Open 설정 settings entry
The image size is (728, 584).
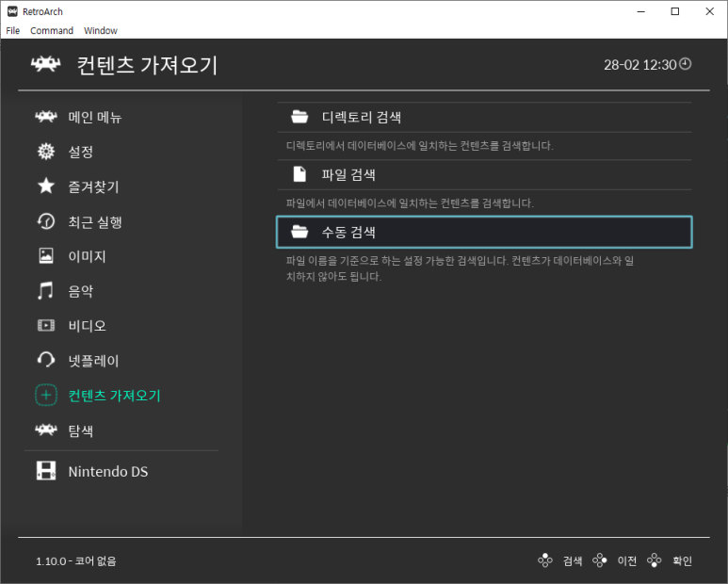pyautogui.click(x=81, y=152)
